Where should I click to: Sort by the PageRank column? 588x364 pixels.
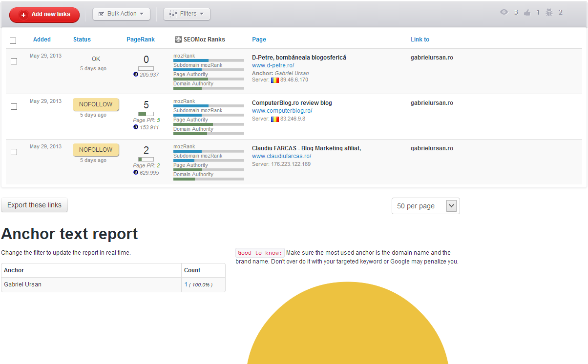point(141,40)
